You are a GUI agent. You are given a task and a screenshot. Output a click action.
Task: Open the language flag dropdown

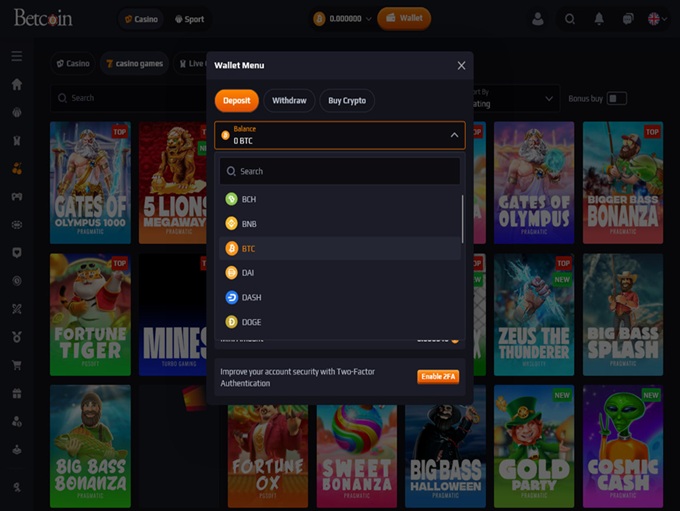[x=657, y=18]
